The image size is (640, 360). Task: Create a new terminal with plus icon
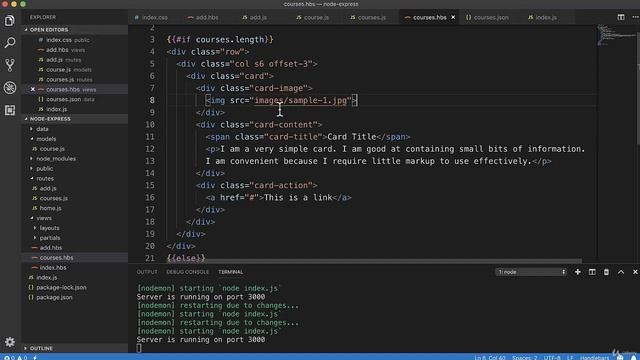(x=578, y=272)
